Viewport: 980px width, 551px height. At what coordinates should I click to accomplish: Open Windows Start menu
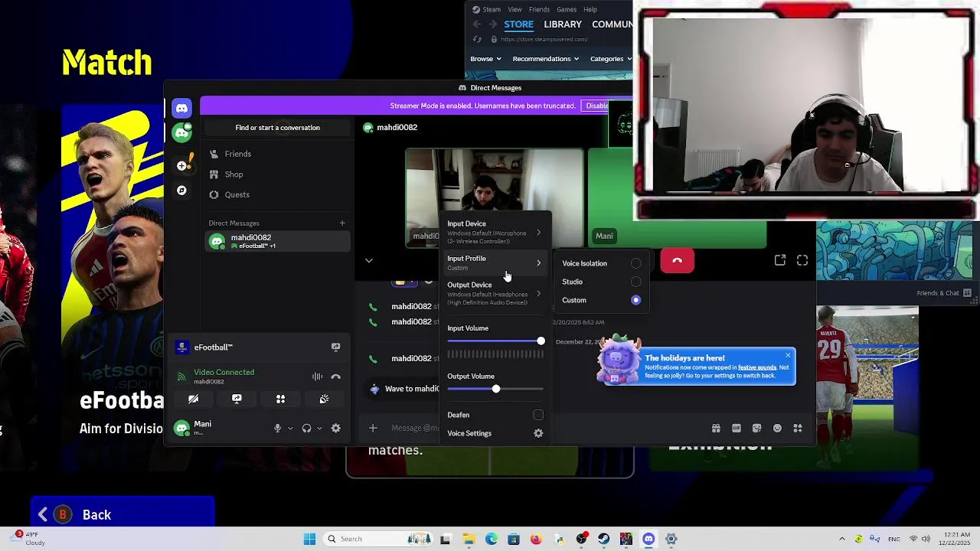coord(309,539)
